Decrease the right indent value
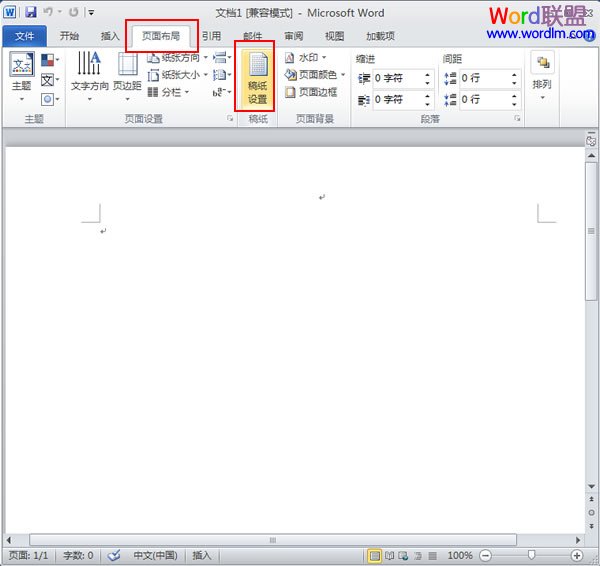600x566 pixels. [427, 104]
